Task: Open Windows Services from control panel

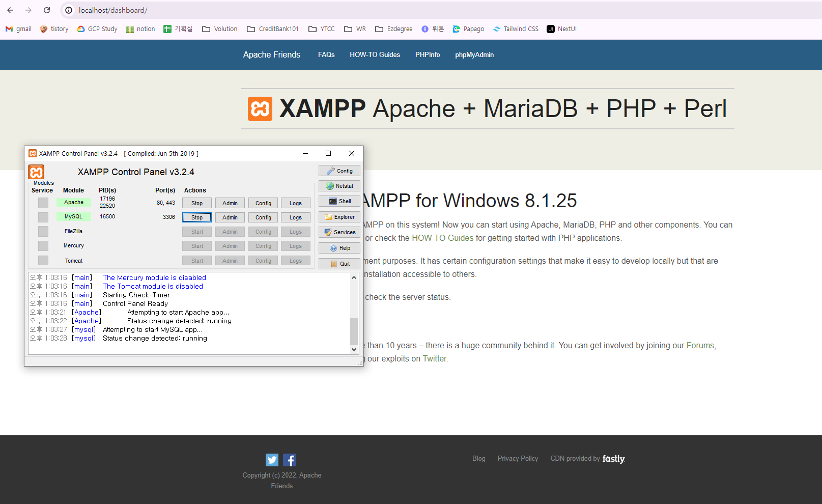Action: pyautogui.click(x=339, y=232)
